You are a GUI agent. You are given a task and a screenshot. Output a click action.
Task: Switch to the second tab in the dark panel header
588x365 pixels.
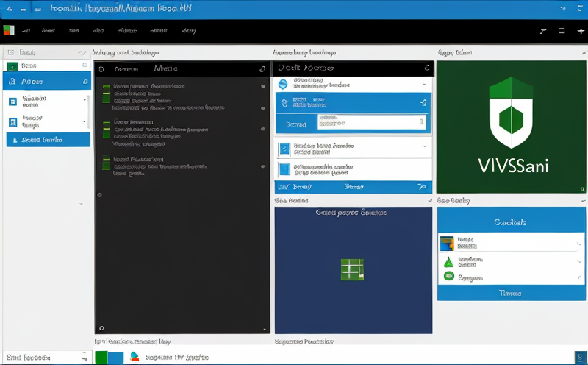tap(165, 68)
